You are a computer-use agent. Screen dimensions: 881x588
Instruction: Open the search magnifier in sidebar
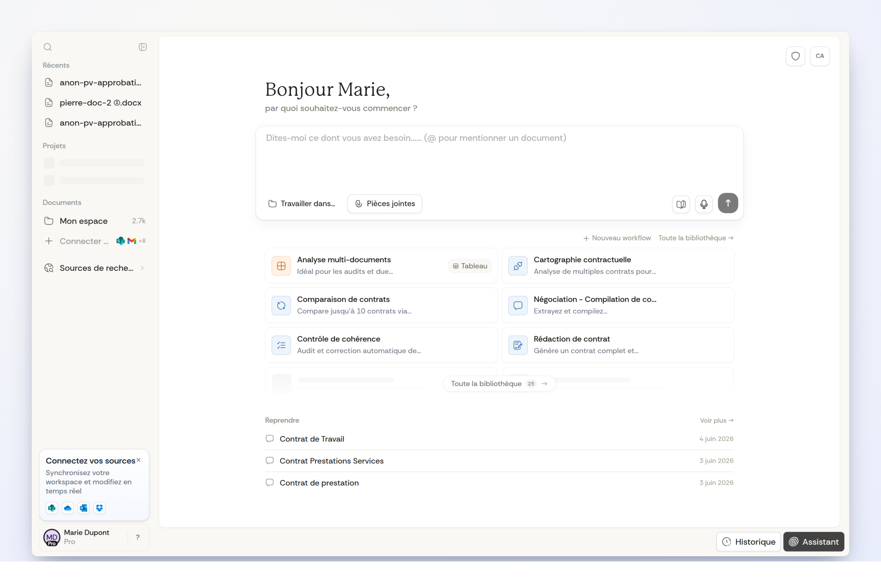[x=48, y=47]
